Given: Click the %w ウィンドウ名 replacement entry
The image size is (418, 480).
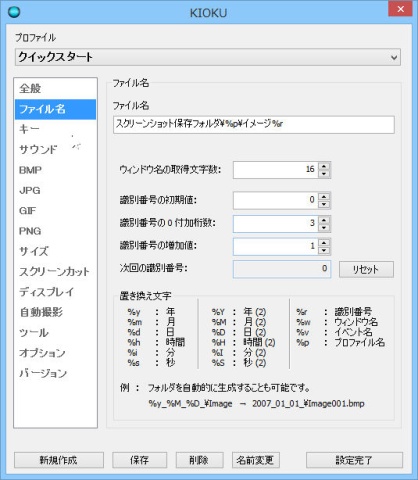Looking at the screenshot, I should pyautogui.click(x=337, y=322).
